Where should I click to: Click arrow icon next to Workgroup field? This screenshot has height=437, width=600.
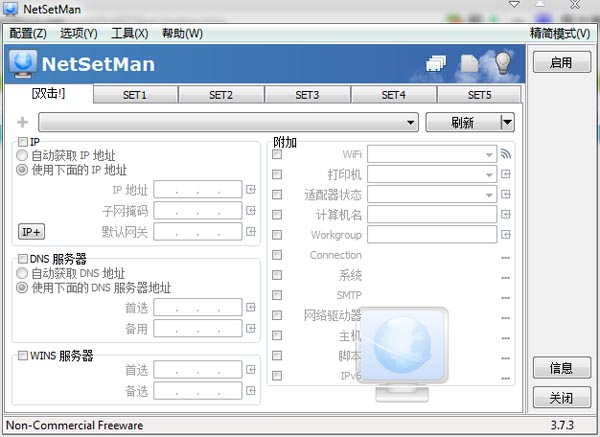tap(505, 235)
